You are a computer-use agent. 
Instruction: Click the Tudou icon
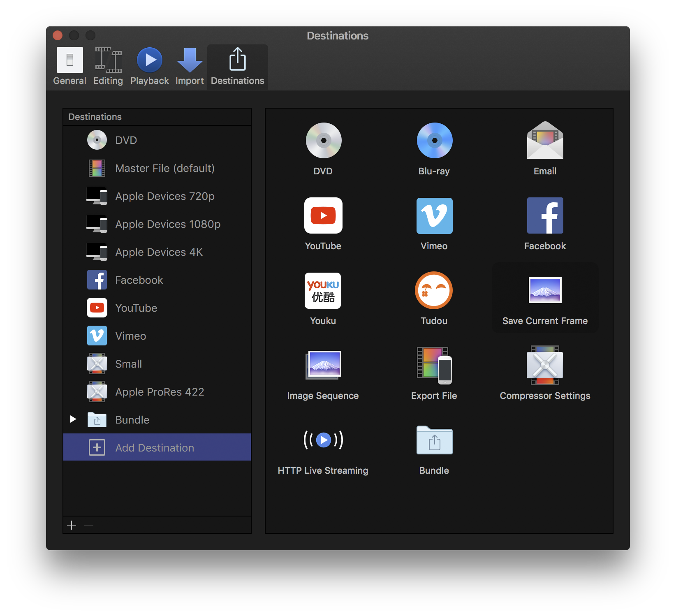click(434, 290)
